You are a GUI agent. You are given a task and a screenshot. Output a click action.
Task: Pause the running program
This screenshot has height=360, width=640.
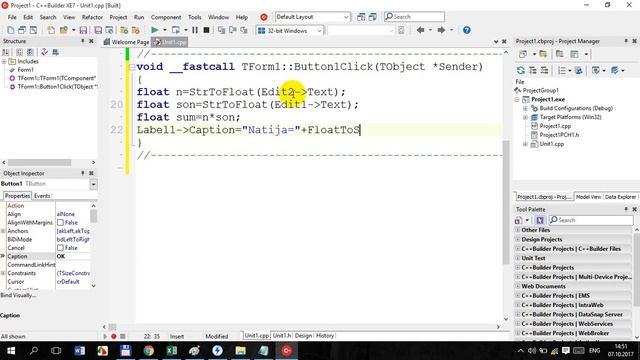[195, 30]
